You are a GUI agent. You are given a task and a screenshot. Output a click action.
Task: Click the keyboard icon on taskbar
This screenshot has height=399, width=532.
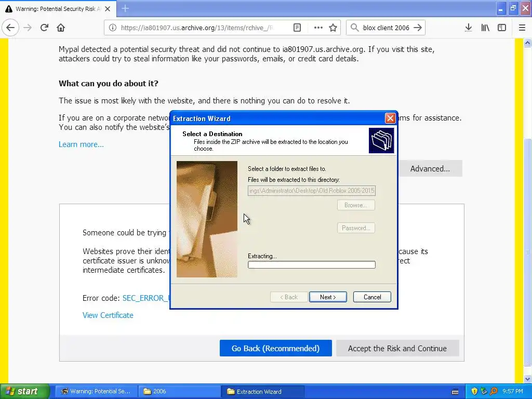coord(455,392)
